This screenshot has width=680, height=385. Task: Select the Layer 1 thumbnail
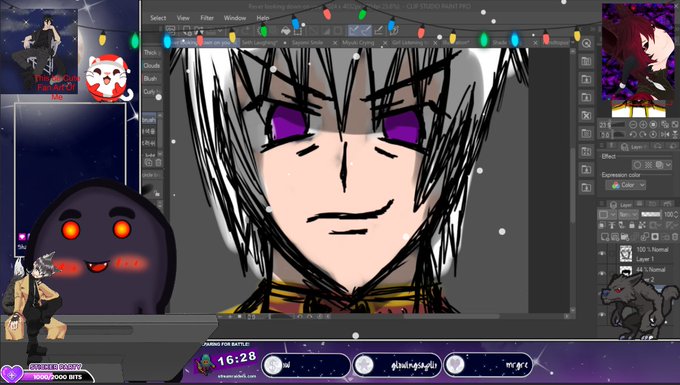click(x=625, y=254)
